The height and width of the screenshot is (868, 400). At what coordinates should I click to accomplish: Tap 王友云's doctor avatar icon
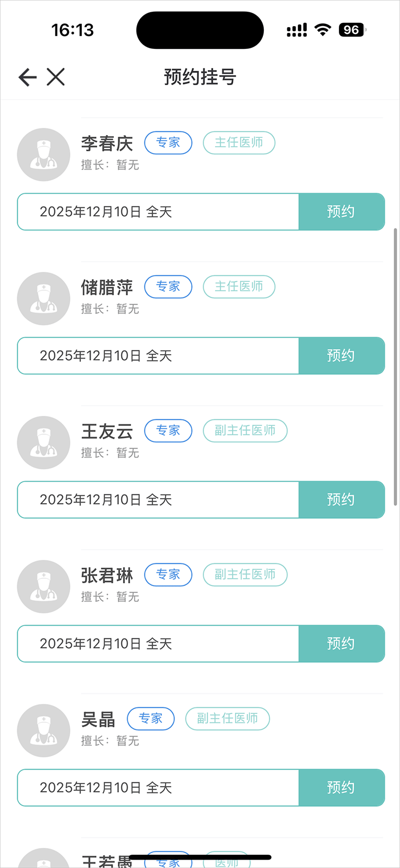click(44, 443)
